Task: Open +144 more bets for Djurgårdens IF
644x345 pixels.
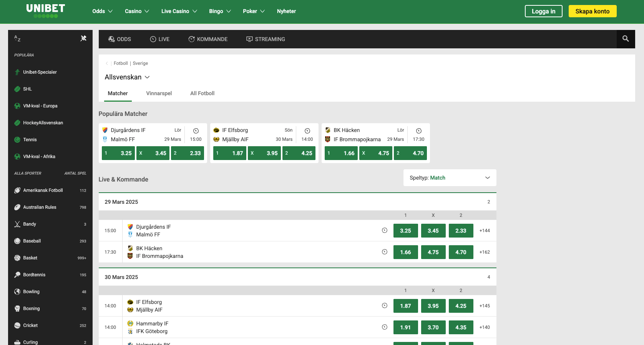Action: tap(485, 231)
